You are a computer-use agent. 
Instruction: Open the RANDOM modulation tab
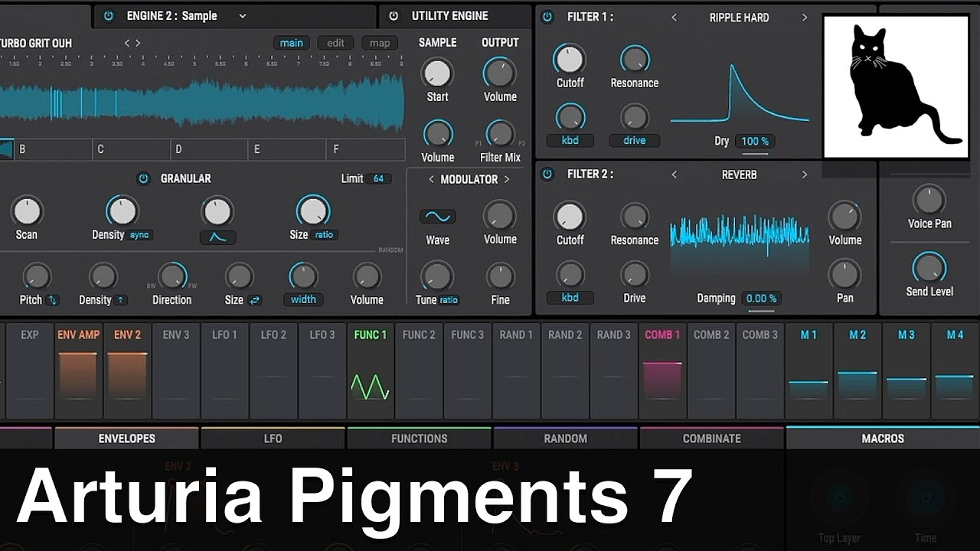click(x=565, y=439)
